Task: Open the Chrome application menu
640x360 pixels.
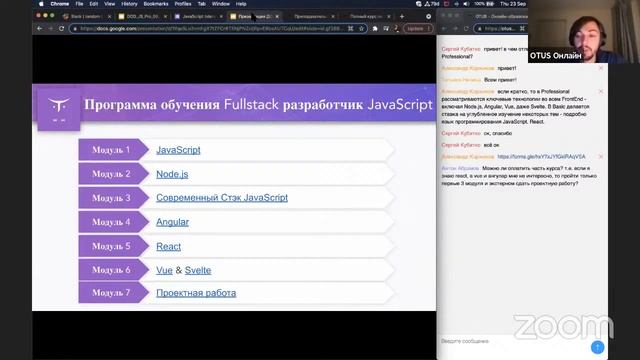Action: 60,4
